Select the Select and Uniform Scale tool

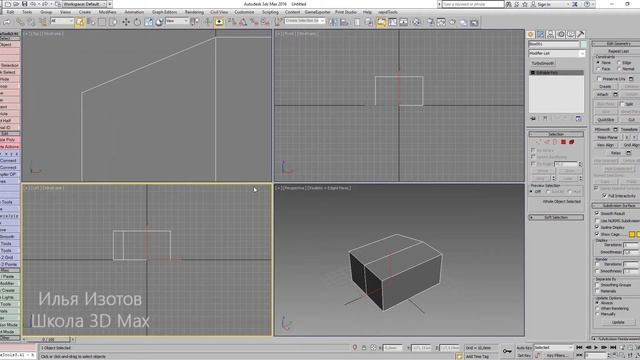click(x=149, y=22)
